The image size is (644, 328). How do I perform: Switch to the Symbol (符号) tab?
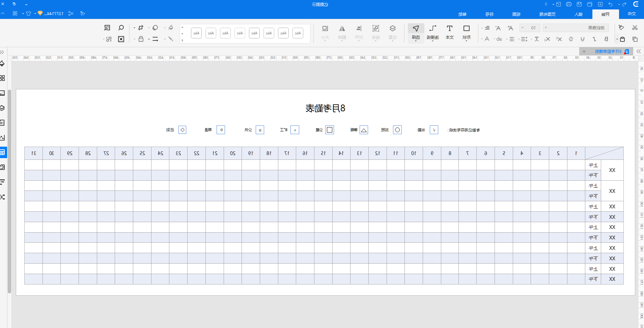489,14
